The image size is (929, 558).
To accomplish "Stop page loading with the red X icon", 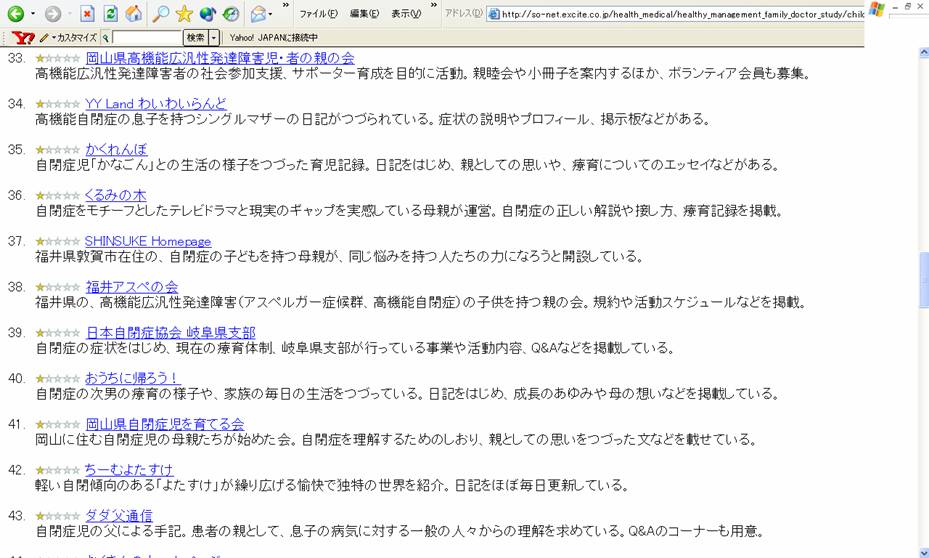I will (x=87, y=13).
